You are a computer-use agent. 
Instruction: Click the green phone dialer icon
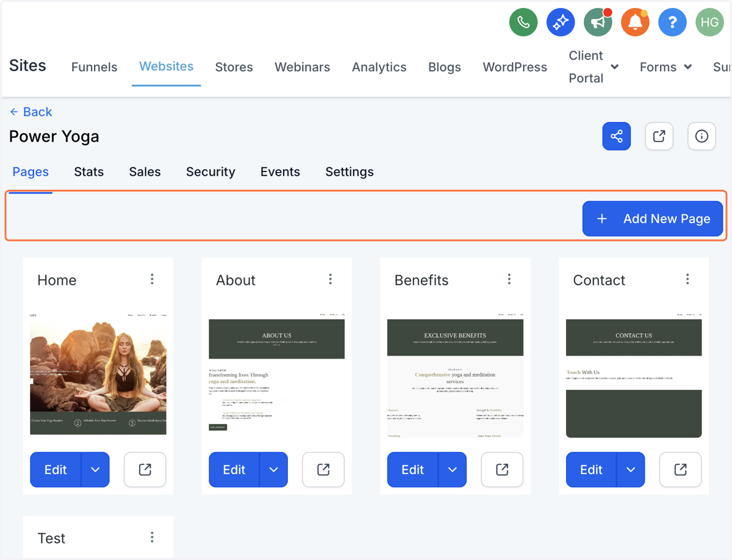point(523,23)
